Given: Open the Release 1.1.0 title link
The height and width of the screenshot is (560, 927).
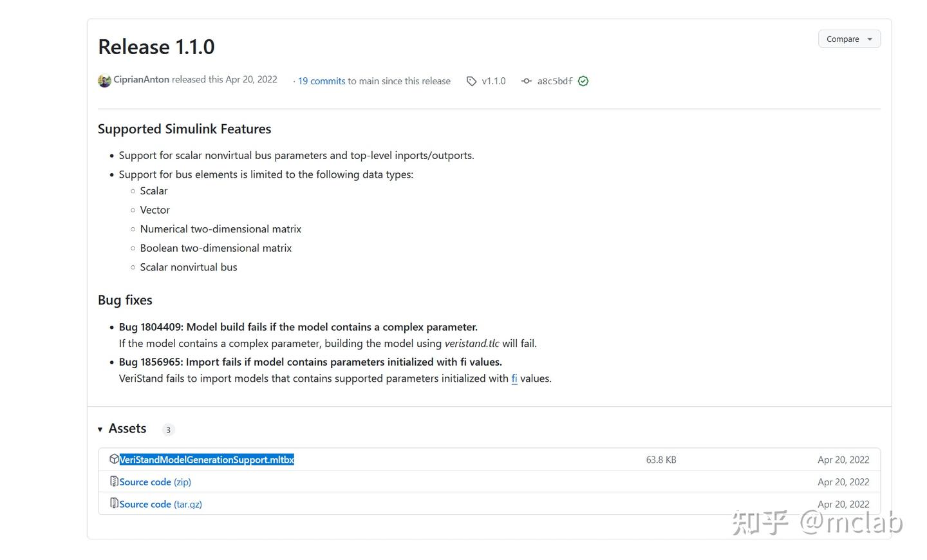Looking at the screenshot, I should coord(156,47).
